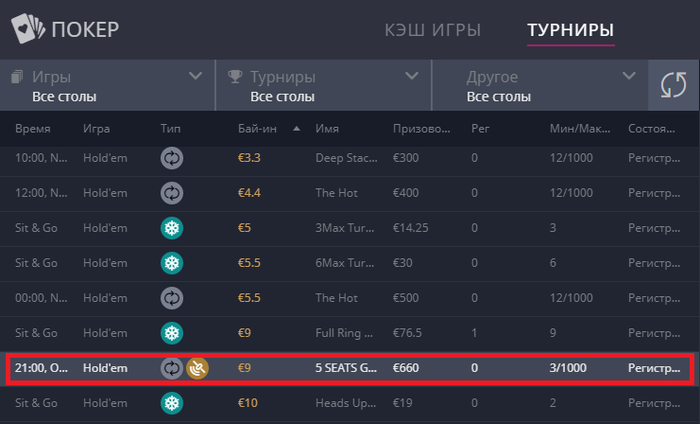Click the rebuy icon in €3.3 Deep Stack row
700x424 pixels.
[172, 157]
